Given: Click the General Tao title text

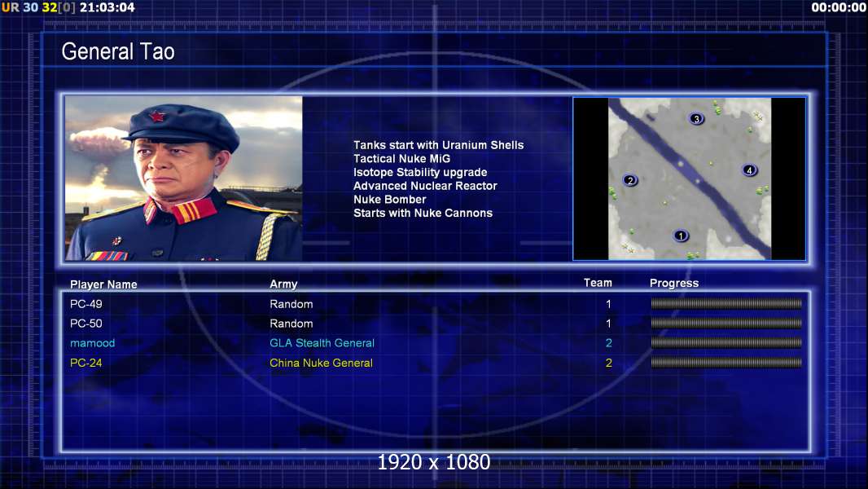Looking at the screenshot, I should pyautogui.click(x=118, y=51).
